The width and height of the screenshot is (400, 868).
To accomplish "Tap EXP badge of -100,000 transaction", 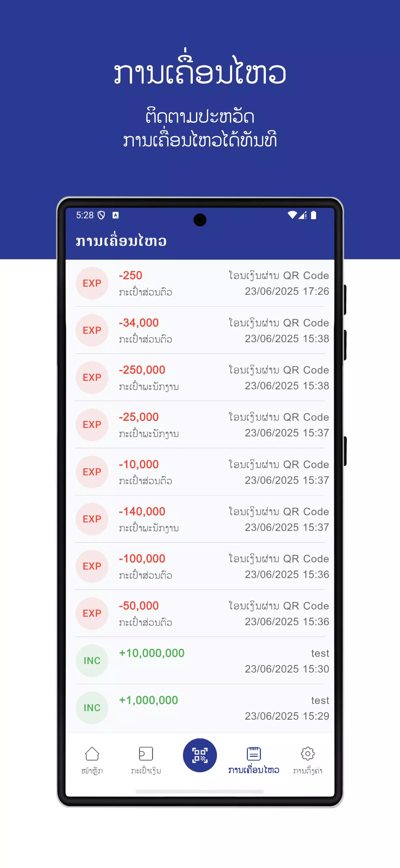I will [x=92, y=567].
